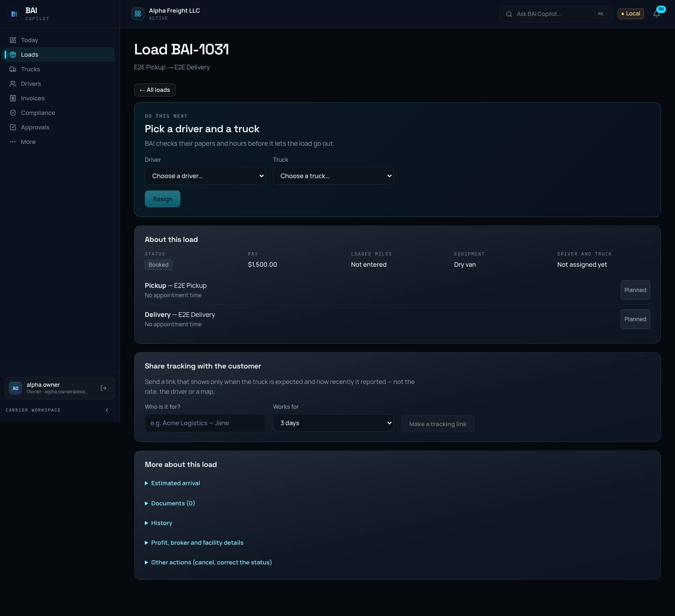The height and width of the screenshot is (616, 675).
Task: Click the BAI Copilot logo icon
Action: point(14,14)
